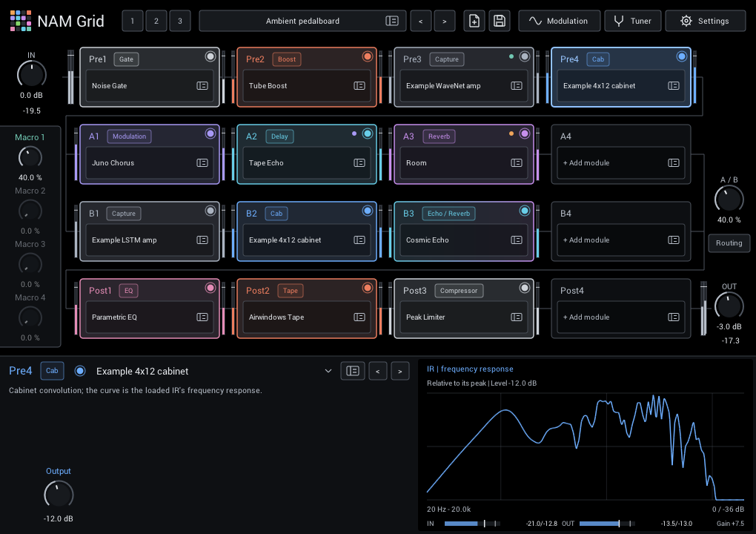Image resolution: width=756 pixels, height=534 pixels.
Task: Switch to scene 2
Action: point(156,21)
